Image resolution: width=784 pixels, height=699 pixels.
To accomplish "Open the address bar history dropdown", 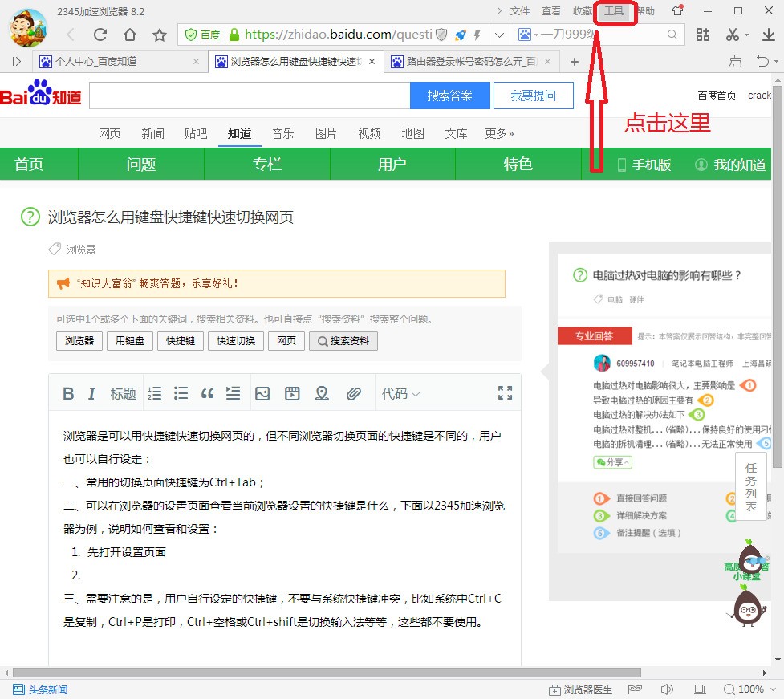I will point(499,35).
